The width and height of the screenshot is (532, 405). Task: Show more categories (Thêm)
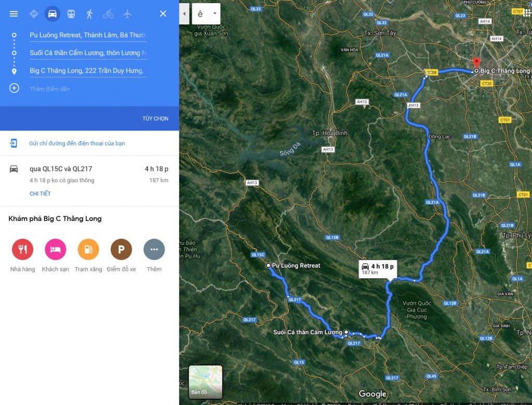pyautogui.click(x=154, y=249)
